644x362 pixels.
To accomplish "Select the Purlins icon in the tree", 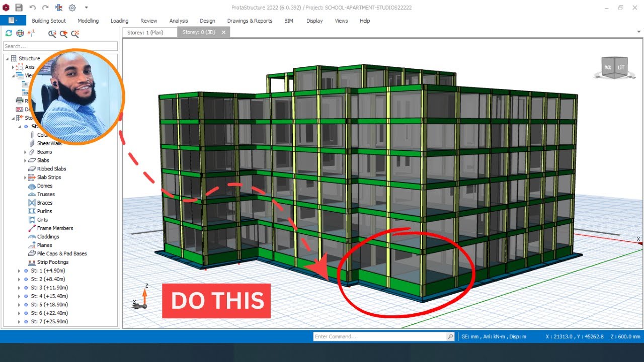I will pos(32,211).
